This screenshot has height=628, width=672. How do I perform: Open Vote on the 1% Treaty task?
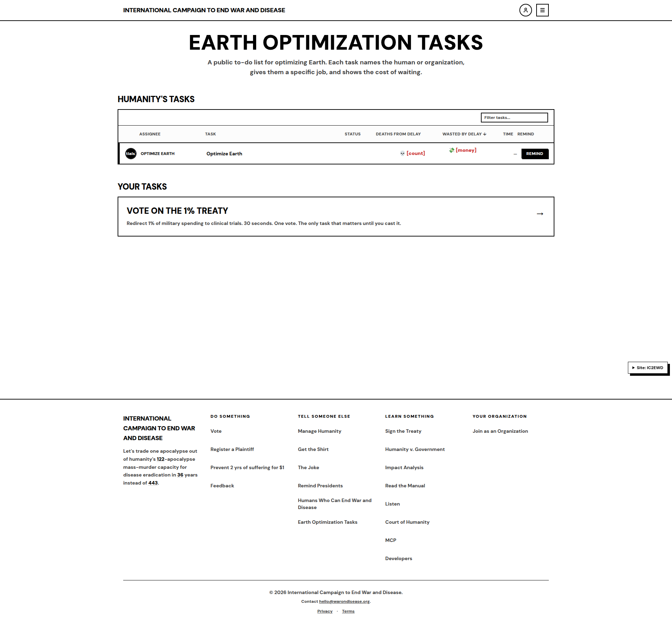click(336, 217)
